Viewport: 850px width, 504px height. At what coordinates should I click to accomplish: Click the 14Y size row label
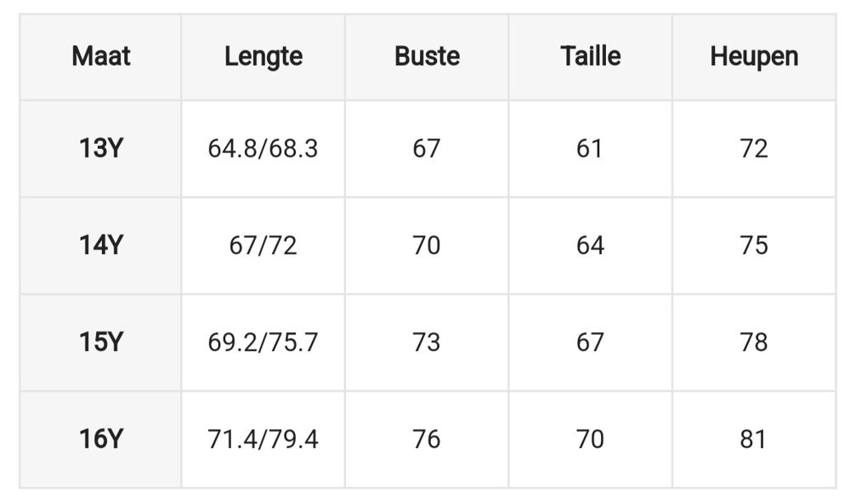pos(101,245)
